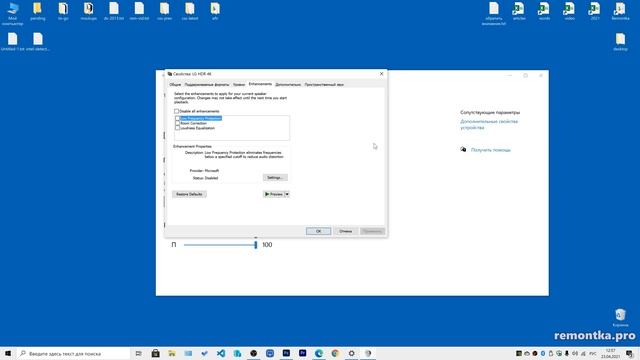
Task: Switch to the Spatial Sound tab
Action: pos(324,84)
